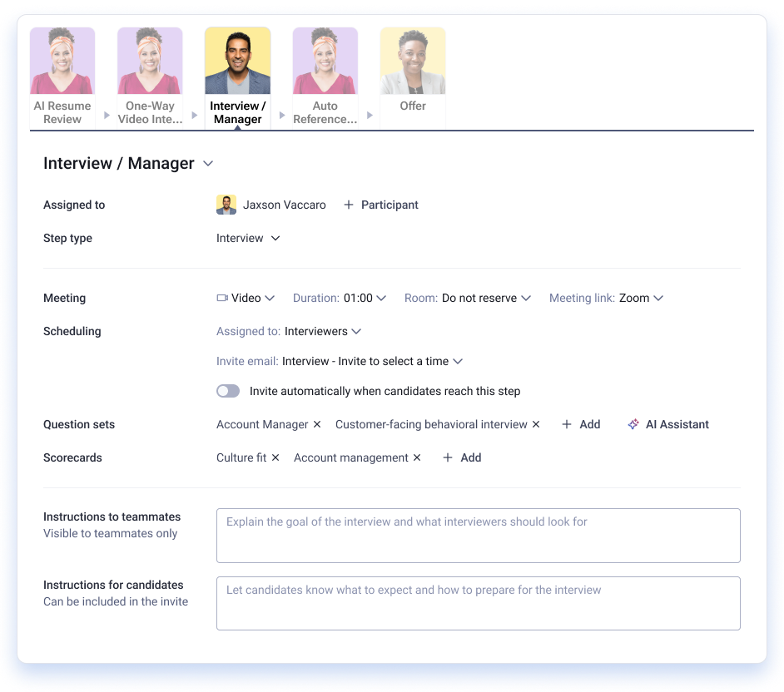Click the AI Assistant sparkle icon
Viewport: 784px width, 692px height.
[x=633, y=424]
